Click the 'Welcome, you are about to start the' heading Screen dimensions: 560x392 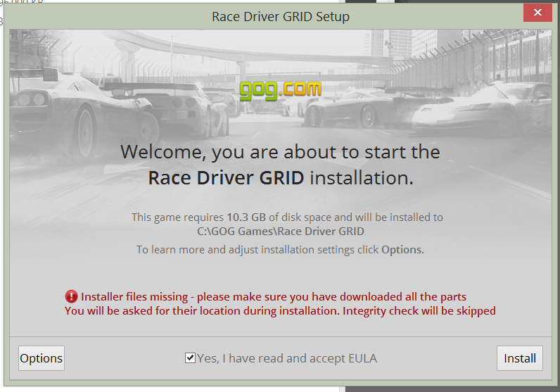(281, 152)
